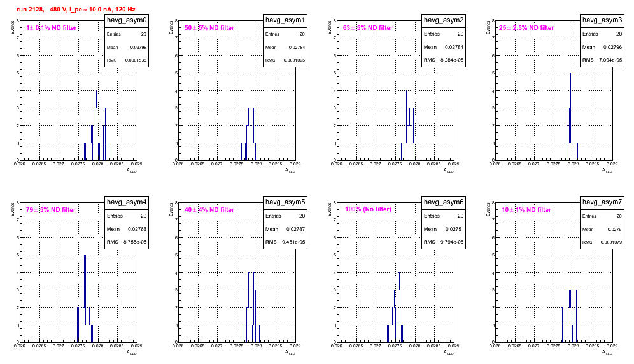
Task: Click Mean value 0.02751 in havg_asym6 box
Action: pyautogui.click(x=454, y=229)
